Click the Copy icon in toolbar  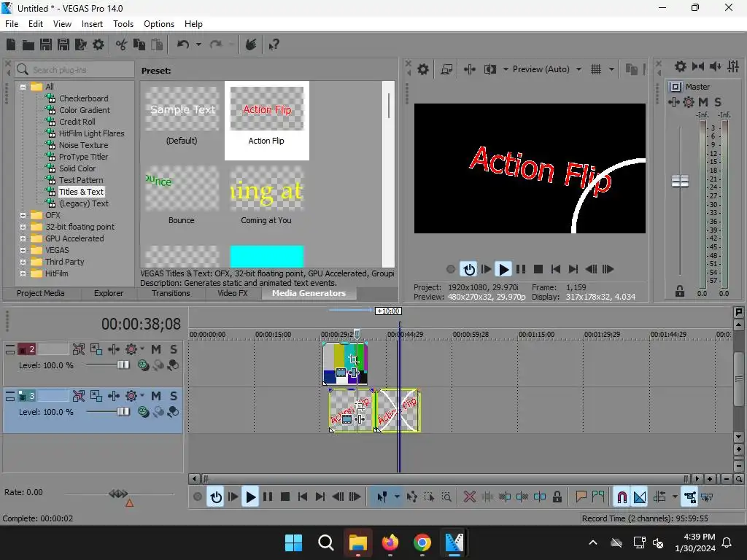[x=139, y=44]
